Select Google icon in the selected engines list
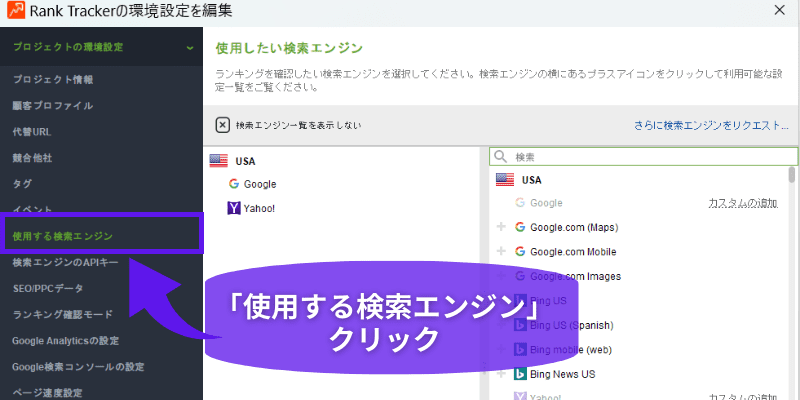 click(x=234, y=184)
